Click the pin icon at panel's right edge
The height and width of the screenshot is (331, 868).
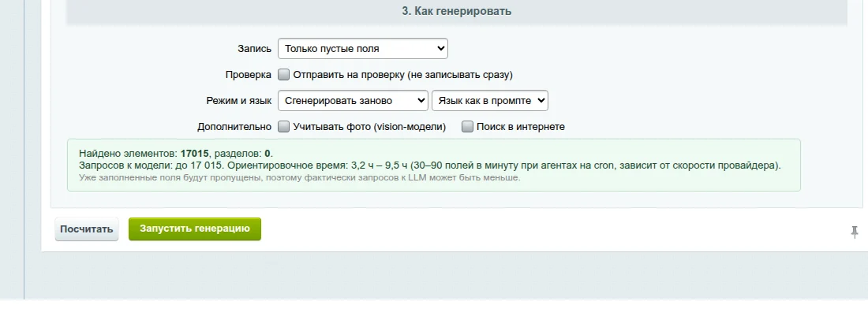coord(854,232)
